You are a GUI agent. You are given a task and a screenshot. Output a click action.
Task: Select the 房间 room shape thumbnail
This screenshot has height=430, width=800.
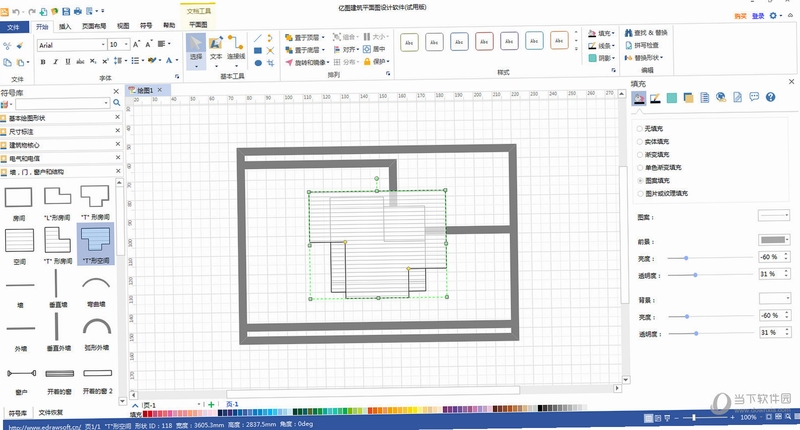19,202
